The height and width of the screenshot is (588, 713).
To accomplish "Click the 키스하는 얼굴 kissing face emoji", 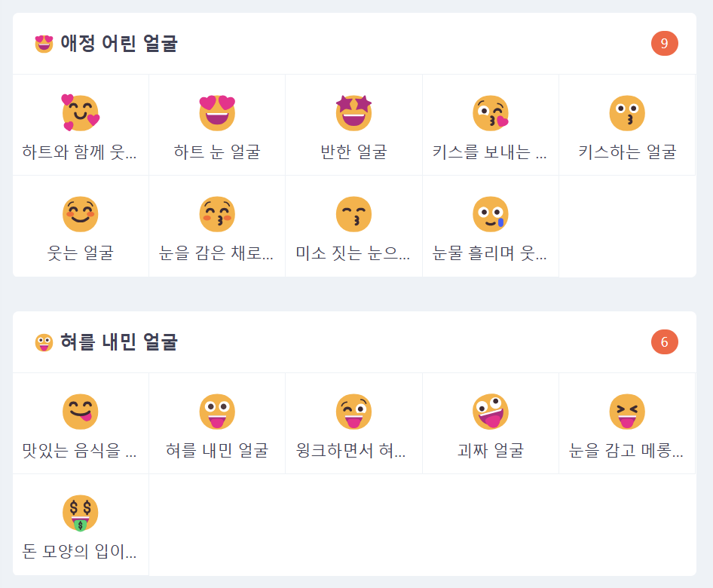I will click(x=626, y=112).
